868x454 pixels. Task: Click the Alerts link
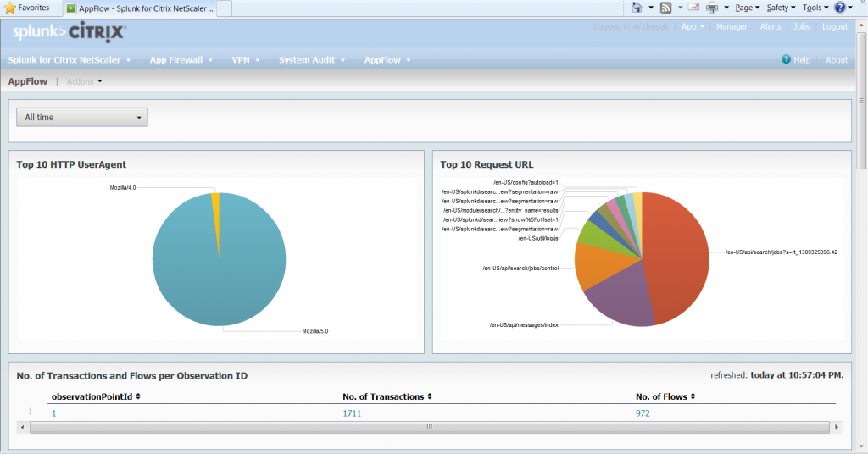coord(770,26)
